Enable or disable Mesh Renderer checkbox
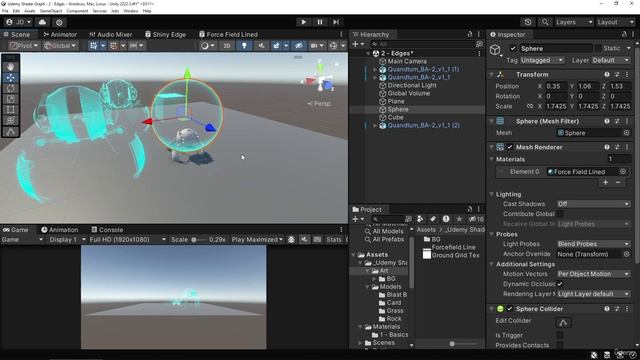The height and width of the screenshot is (360, 640). (510, 147)
